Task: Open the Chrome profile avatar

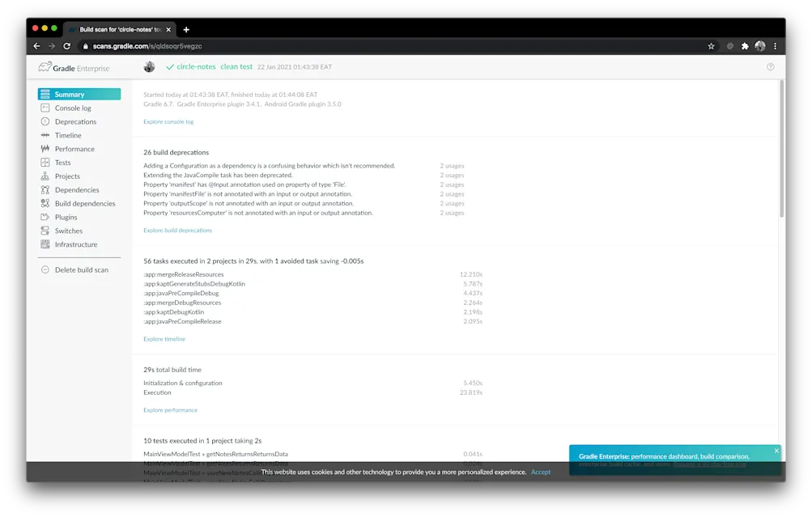Action: pyautogui.click(x=759, y=46)
